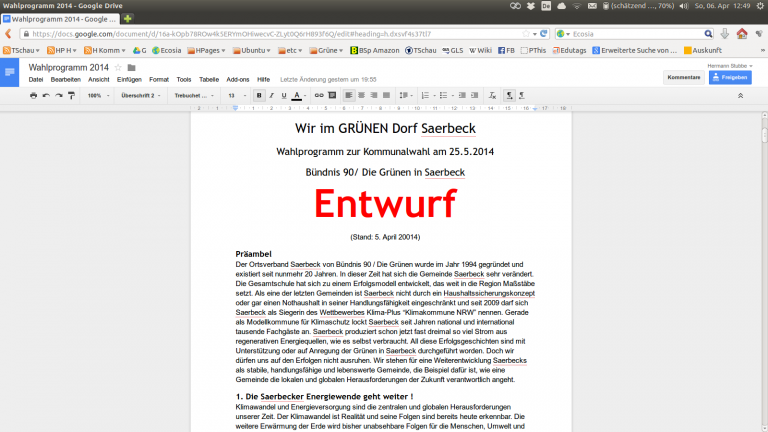Go back with the browser back arrow
The height and width of the screenshot is (432, 768).
(x=8, y=34)
